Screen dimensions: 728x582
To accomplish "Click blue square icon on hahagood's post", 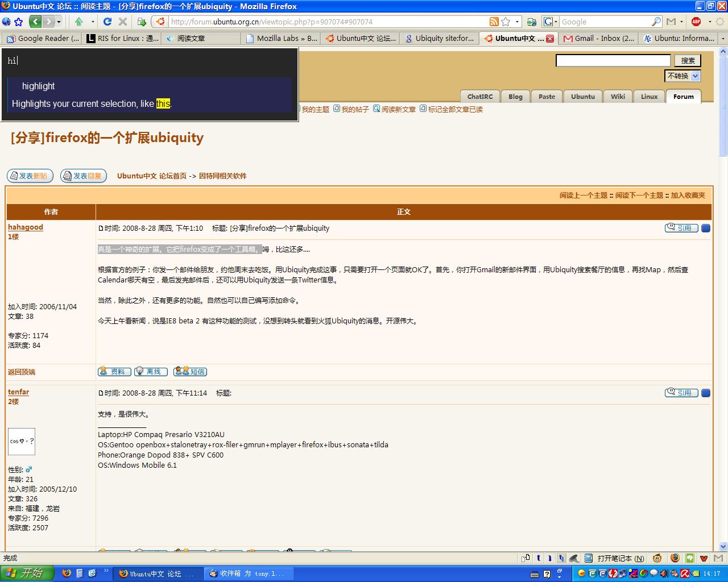I will pyautogui.click(x=706, y=228).
